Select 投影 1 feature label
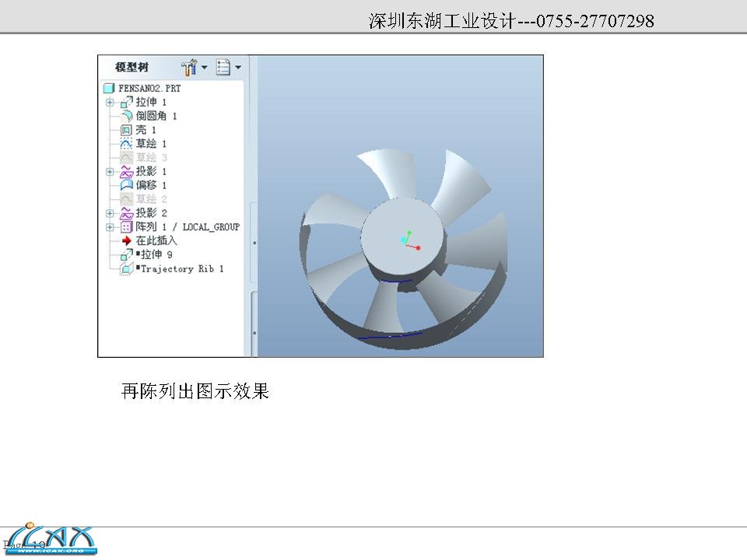The width and height of the screenshot is (747, 560). coord(151,171)
